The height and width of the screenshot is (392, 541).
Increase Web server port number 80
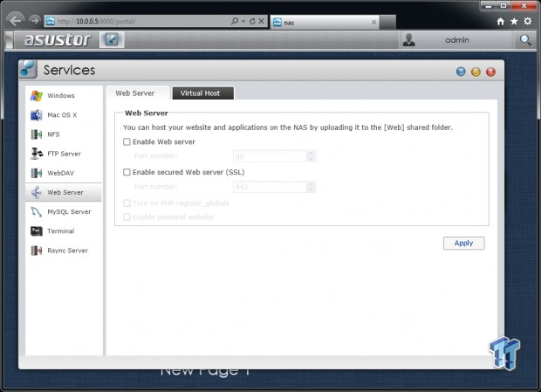coord(311,153)
